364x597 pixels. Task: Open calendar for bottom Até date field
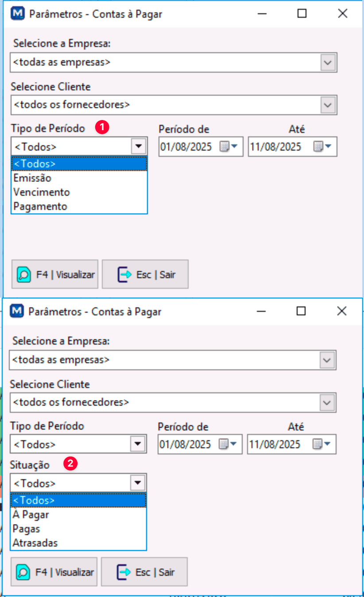click(321, 444)
